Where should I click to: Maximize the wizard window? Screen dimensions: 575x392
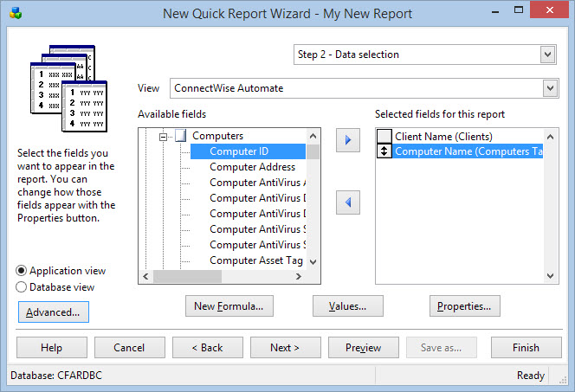tap(519, 10)
